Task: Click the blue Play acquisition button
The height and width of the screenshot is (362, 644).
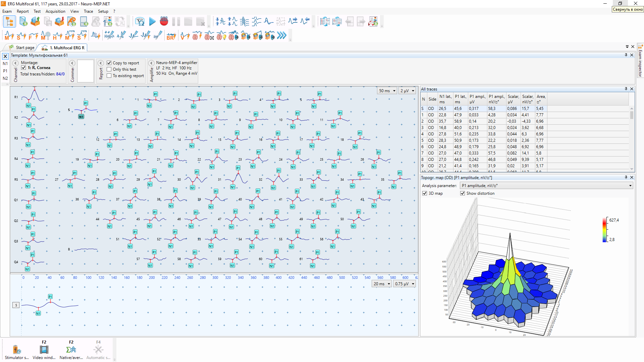Action: click(x=152, y=22)
